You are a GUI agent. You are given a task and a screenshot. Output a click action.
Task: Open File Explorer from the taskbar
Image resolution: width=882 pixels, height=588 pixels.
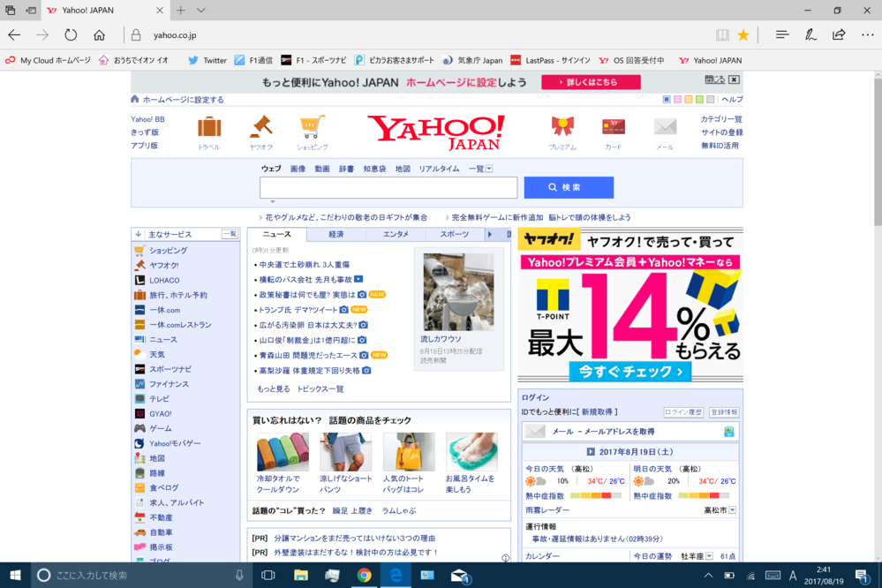(x=301, y=575)
